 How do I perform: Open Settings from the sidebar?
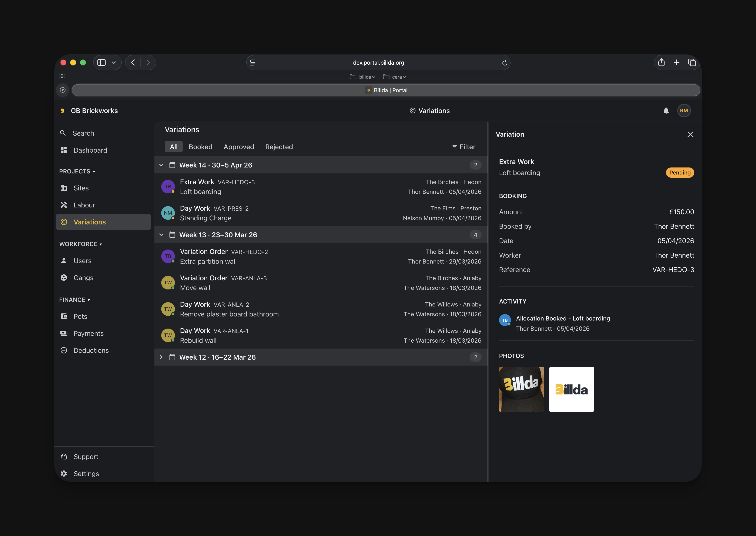(x=86, y=473)
